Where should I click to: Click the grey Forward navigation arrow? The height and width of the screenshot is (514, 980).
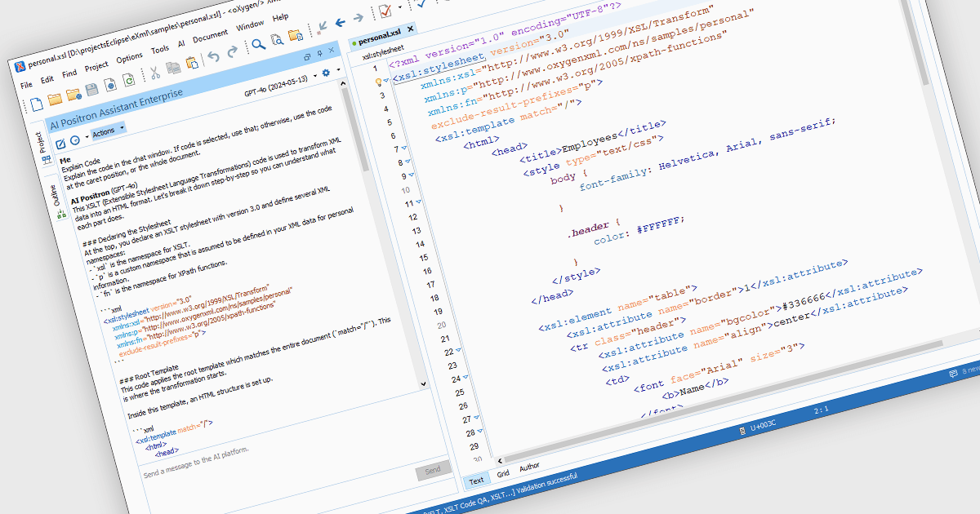(x=360, y=16)
